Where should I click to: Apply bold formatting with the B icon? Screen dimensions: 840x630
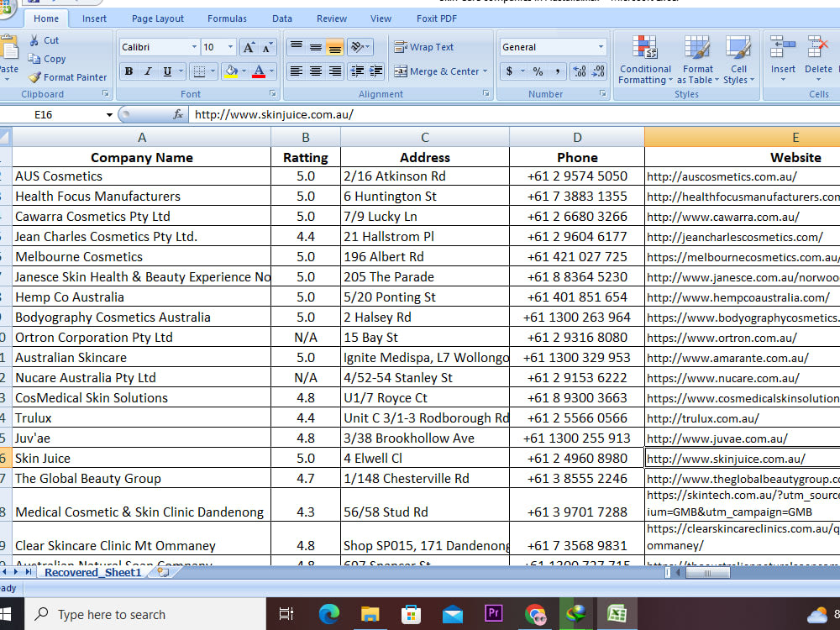pyautogui.click(x=128, y=71)
